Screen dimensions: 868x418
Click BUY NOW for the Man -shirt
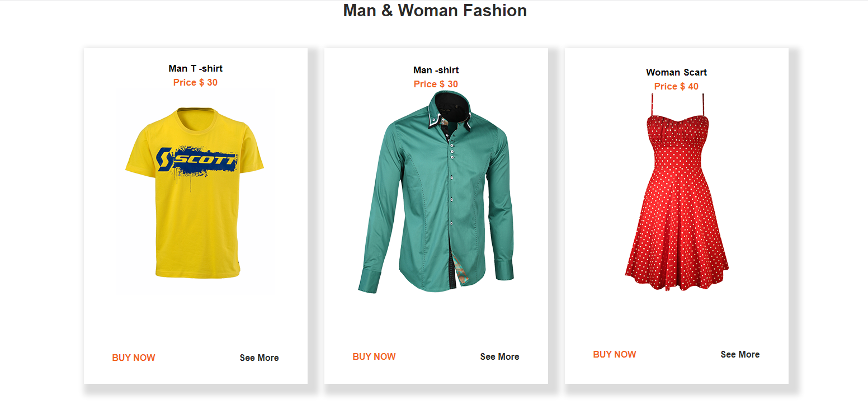(374, 356)
